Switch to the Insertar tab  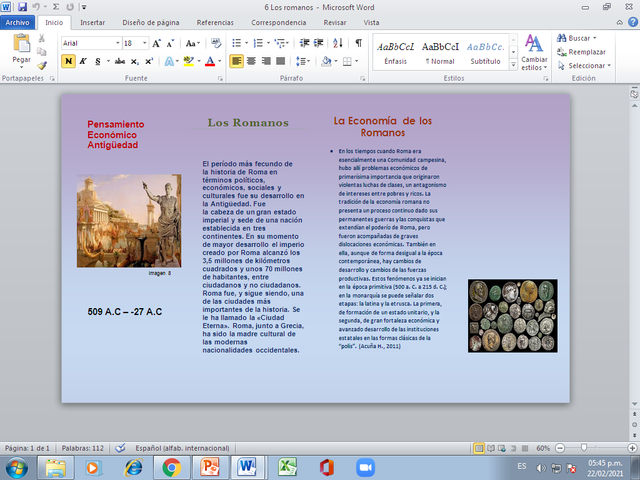click(x=92, y=22)
